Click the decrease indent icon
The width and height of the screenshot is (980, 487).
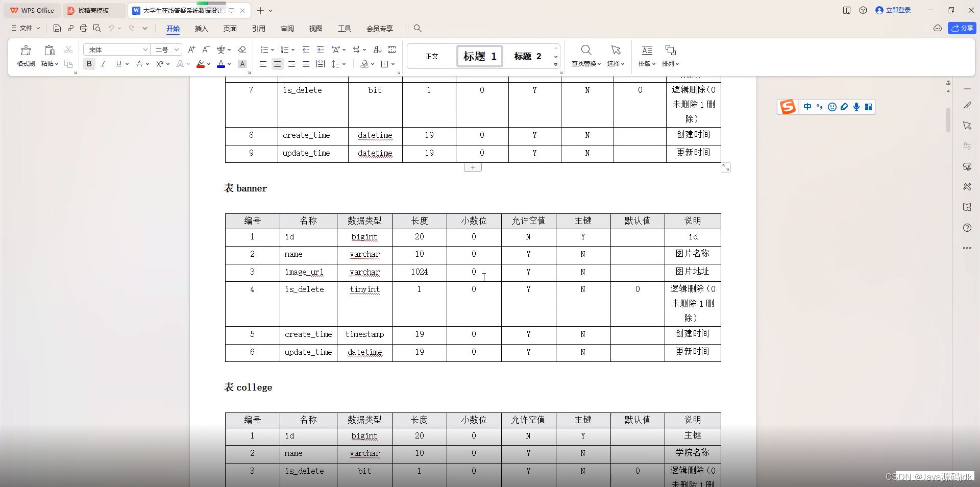click(x=306, y=50)
